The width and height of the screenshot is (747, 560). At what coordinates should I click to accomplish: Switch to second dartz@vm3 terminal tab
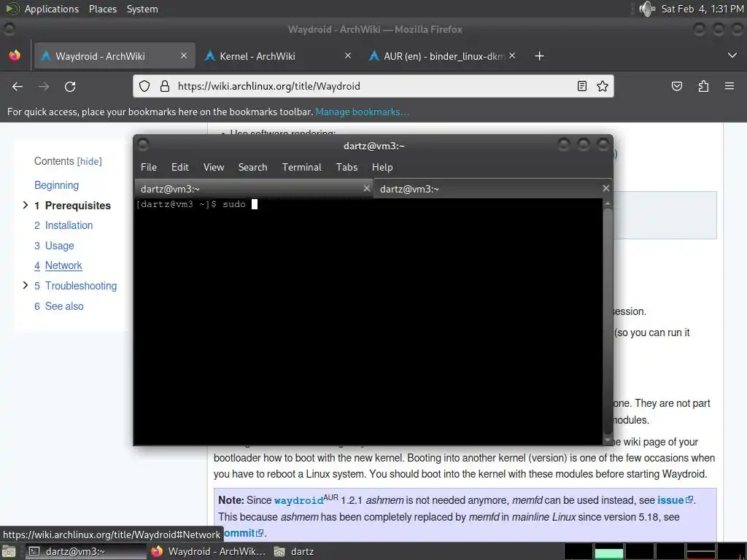pyautogui.click(x=492, y=189)
